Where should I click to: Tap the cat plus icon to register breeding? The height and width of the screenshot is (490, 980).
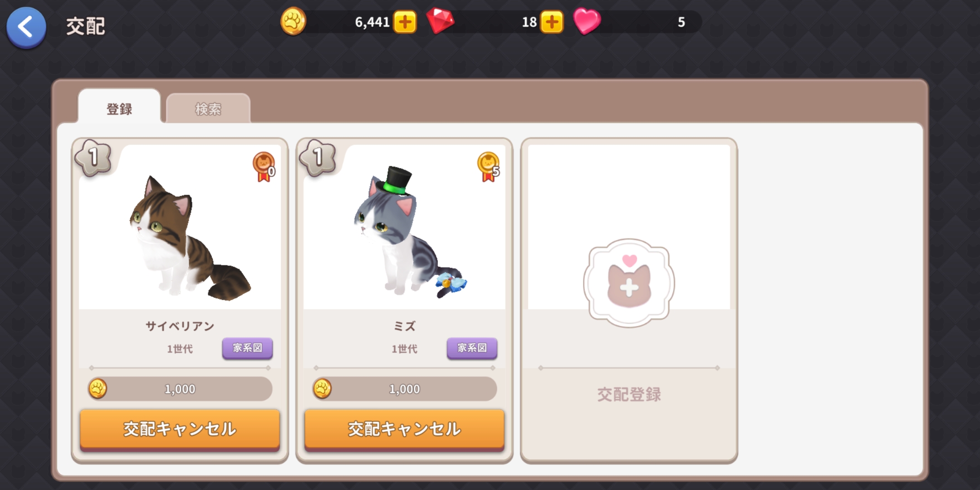(x=629, y=283)
